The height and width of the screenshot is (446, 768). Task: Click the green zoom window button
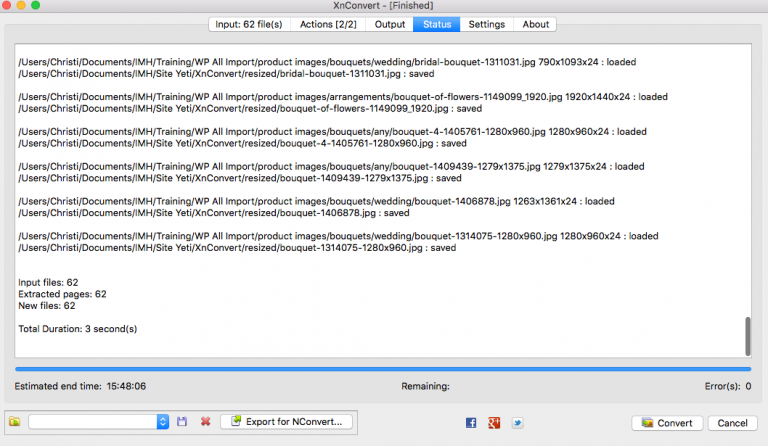(35, 5)
